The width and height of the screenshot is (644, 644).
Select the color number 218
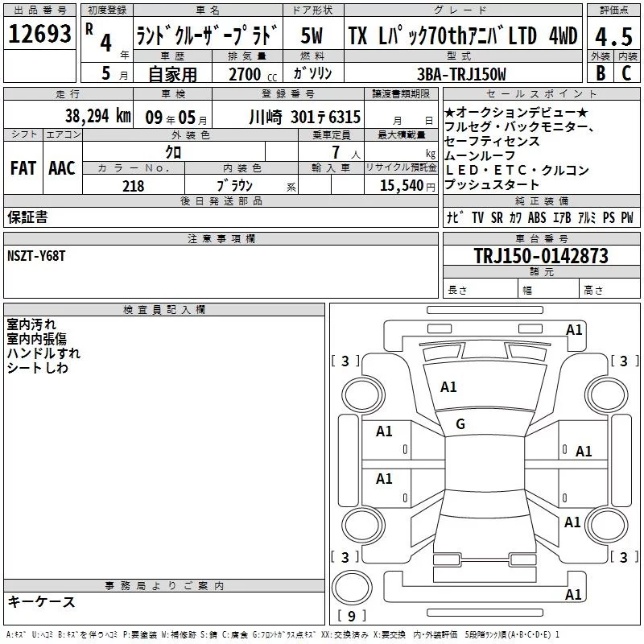(133, 186)
